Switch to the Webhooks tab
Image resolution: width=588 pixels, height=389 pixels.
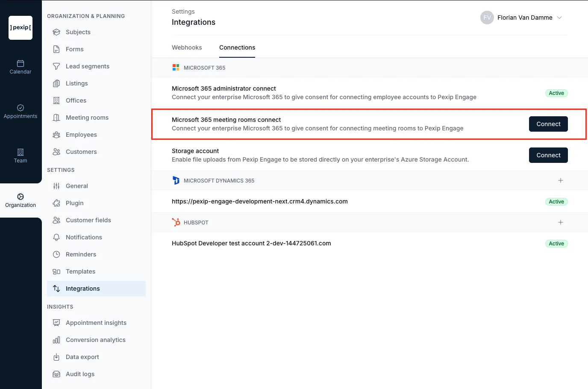pyautogui.click(x=187, y=47)
